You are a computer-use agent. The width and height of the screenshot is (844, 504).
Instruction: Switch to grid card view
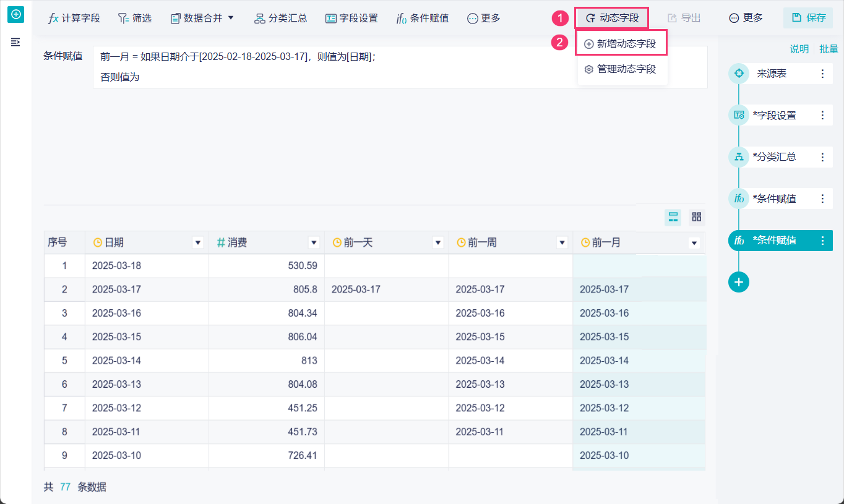(697, 217)
